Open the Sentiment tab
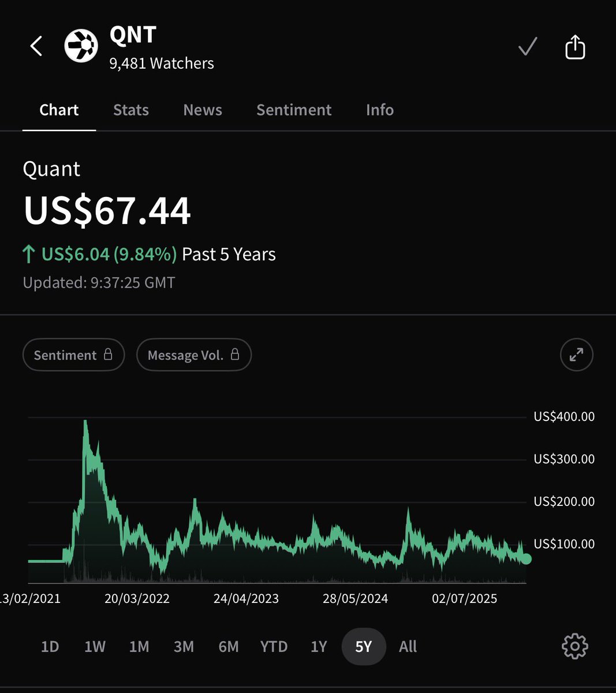 coord(294,110)
